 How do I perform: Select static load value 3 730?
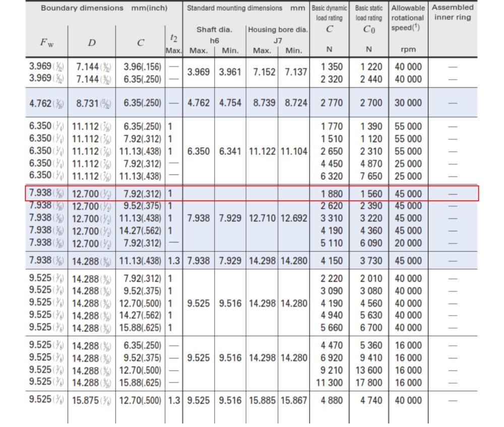click(371, 261)
